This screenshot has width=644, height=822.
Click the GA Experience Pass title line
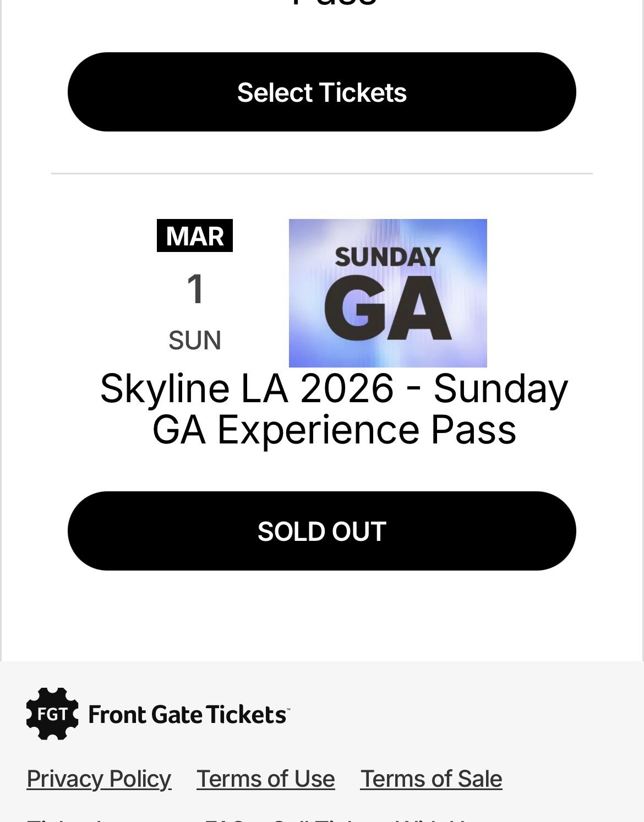coord(334,430)
